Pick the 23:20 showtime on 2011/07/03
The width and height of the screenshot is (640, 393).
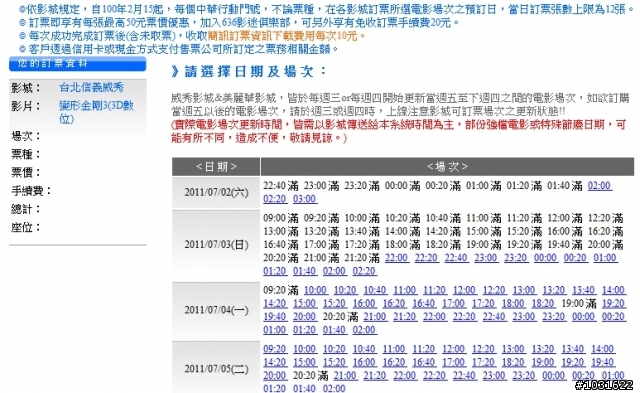tap(516, 258)
